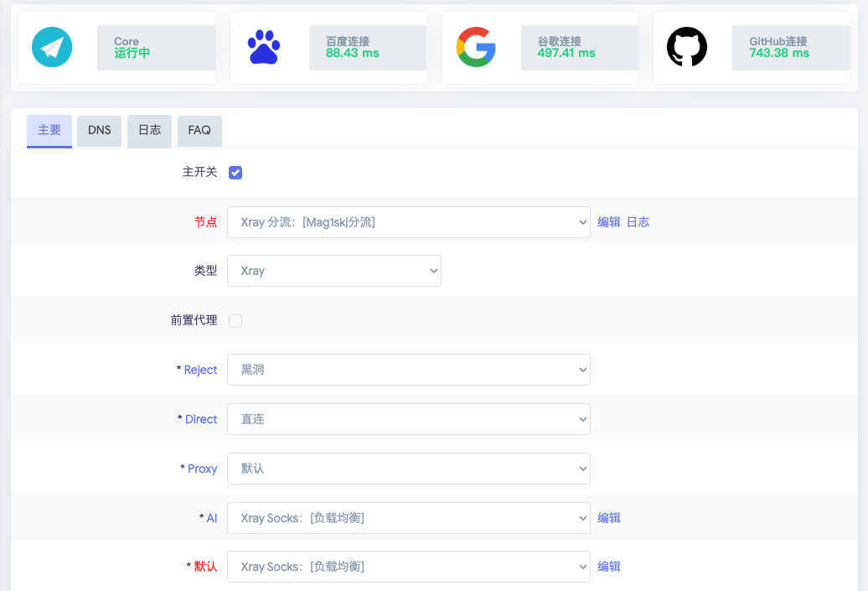Open the Reject 黑洞 dropdown
This screenshot has height=591, width=868.
pyautogui.click(x=408, y=370)
